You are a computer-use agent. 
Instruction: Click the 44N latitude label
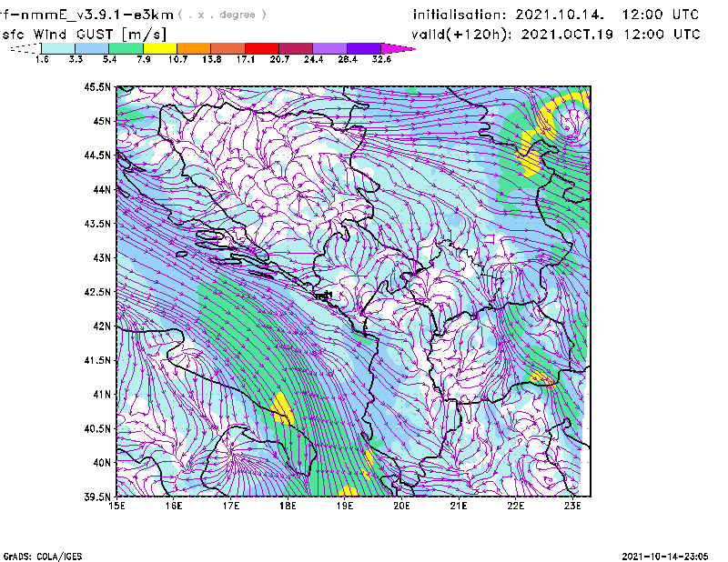click(x=102, y=189)
